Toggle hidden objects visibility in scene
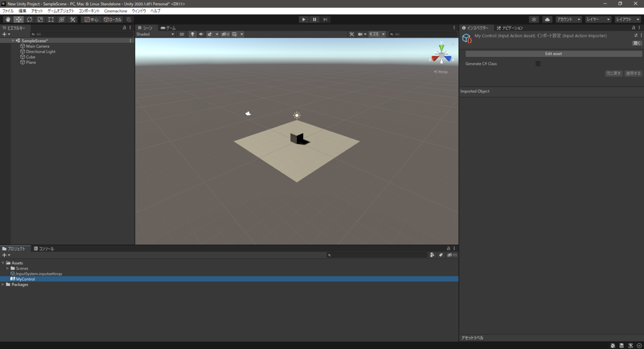This screenshot has height=349, width=644. point(225,34)
